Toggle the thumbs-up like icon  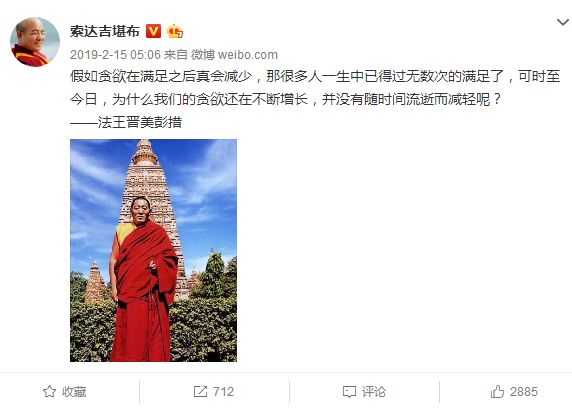[497, 392]
